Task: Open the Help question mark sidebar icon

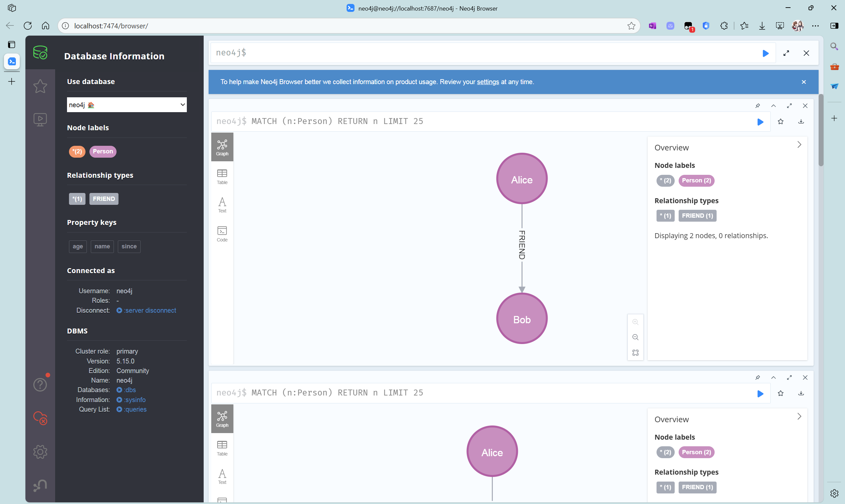Action: 40,385
